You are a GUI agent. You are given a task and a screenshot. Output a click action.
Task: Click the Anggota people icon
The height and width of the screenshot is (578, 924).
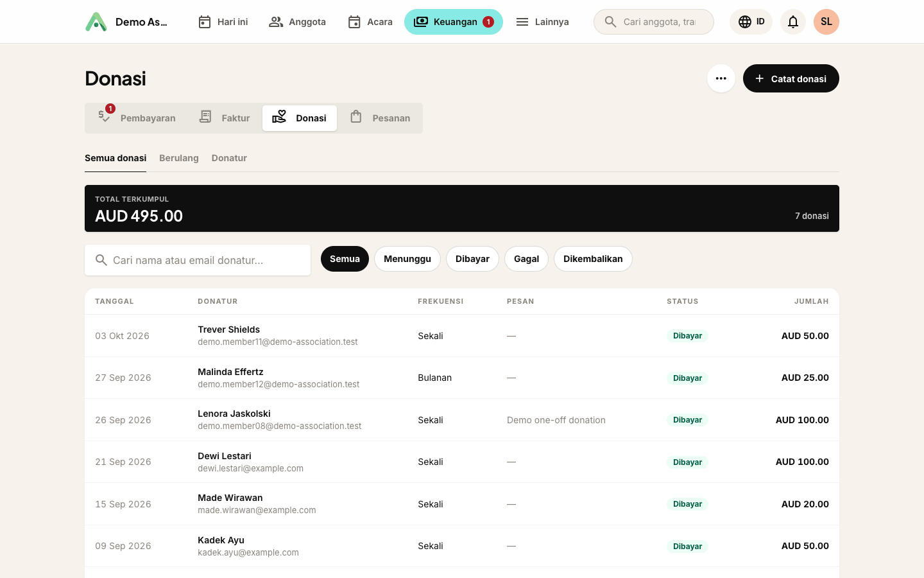point(276,22)
